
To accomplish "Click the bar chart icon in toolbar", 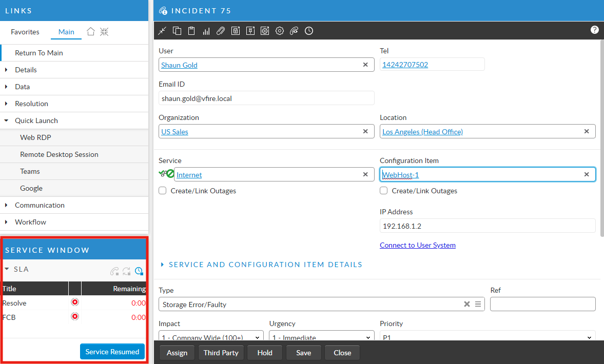I will tap(206, 31).
